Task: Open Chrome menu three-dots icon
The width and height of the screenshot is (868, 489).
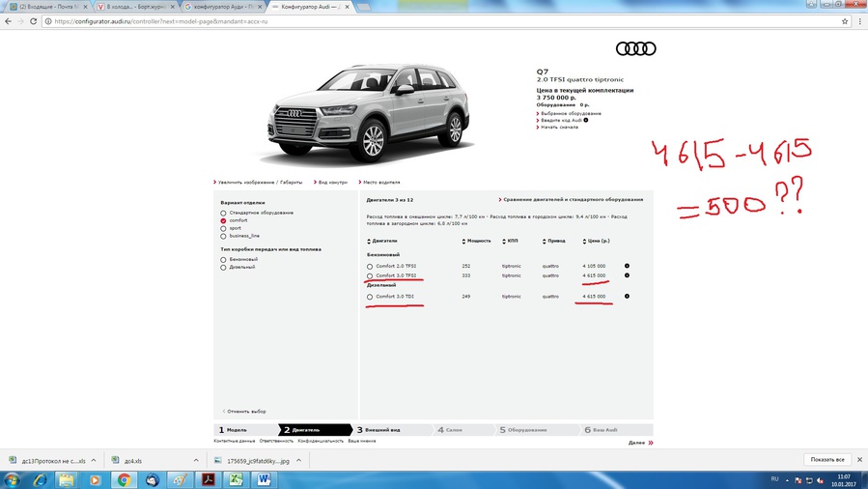Action: click(x=860, y=21)
